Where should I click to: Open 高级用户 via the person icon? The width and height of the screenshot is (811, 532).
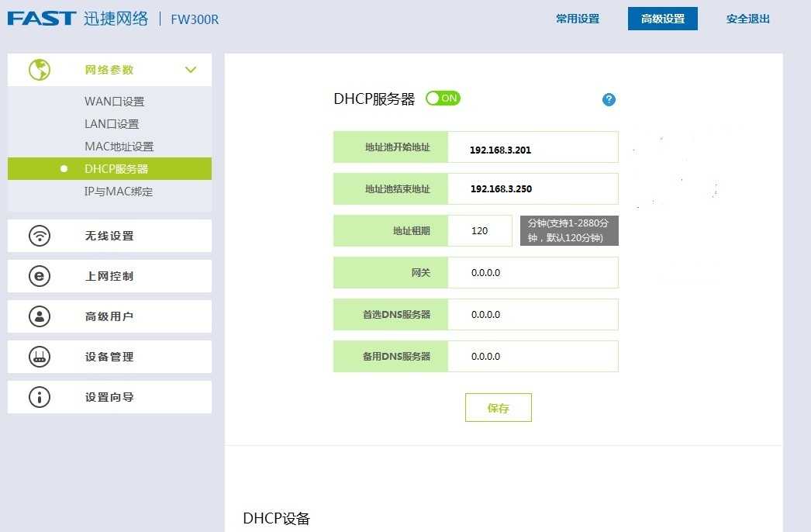[x=39, y=316]
